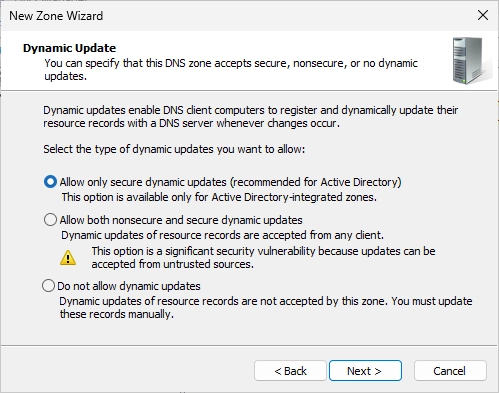499x393 pixels.
Task: Select the 'Do not allow dynamic updates' radio circle
Action: coord(48,286)
